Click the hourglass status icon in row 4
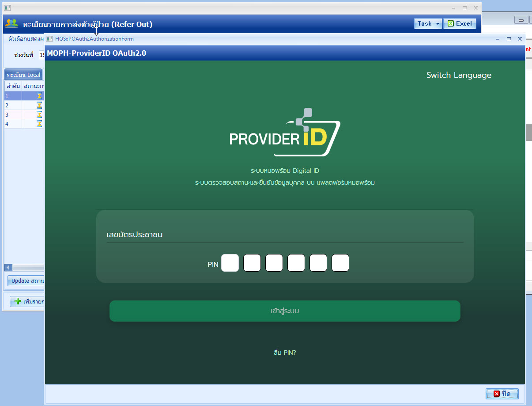The height and width of the screenshot is (406, 532). pyautogui.click(x=39, y=124)
